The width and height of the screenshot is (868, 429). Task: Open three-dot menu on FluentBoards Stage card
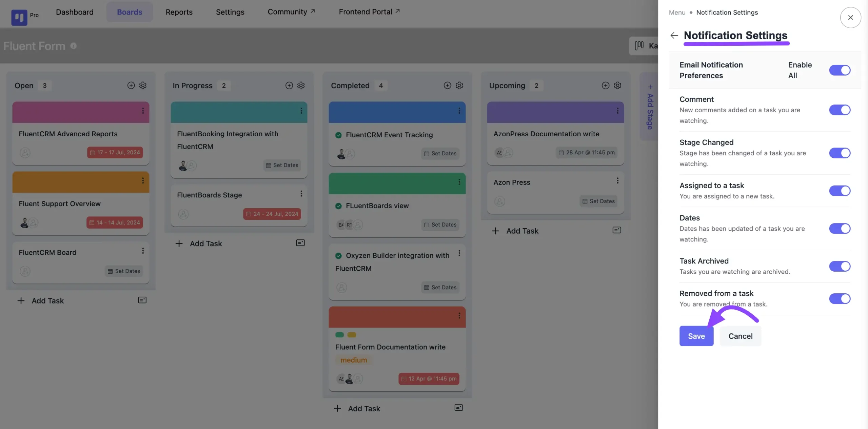click(x=301, y=194)
